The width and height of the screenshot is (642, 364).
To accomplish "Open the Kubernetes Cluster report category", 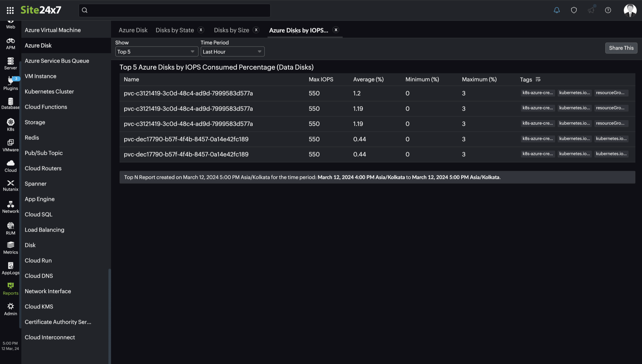I will coord(49,92).
